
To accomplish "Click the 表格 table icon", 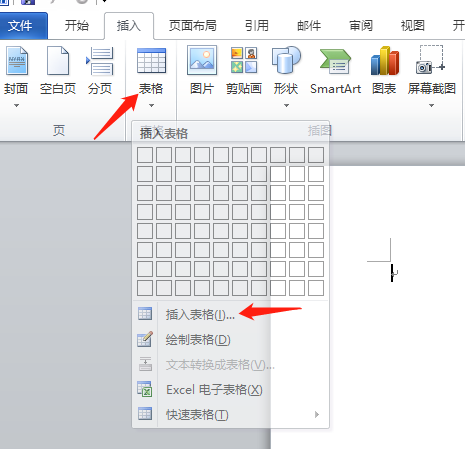I will point(151,60).
